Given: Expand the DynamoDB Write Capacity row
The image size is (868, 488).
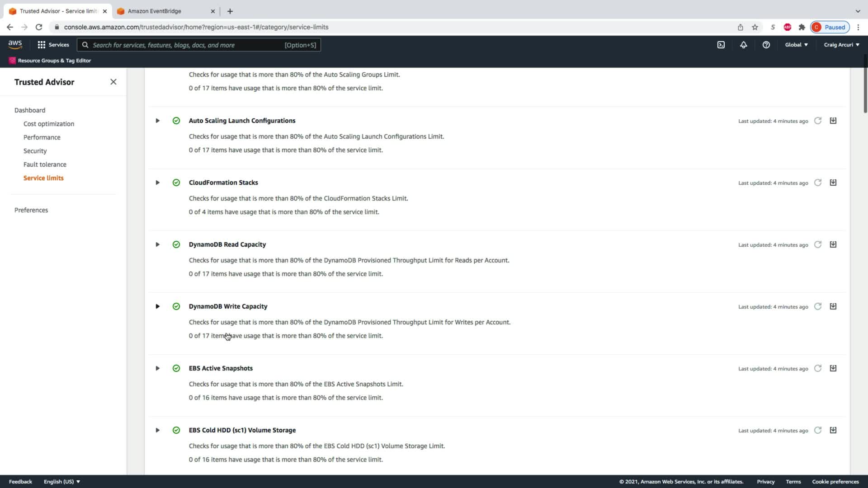Looking at the screenshot, I should coord(157,306).
